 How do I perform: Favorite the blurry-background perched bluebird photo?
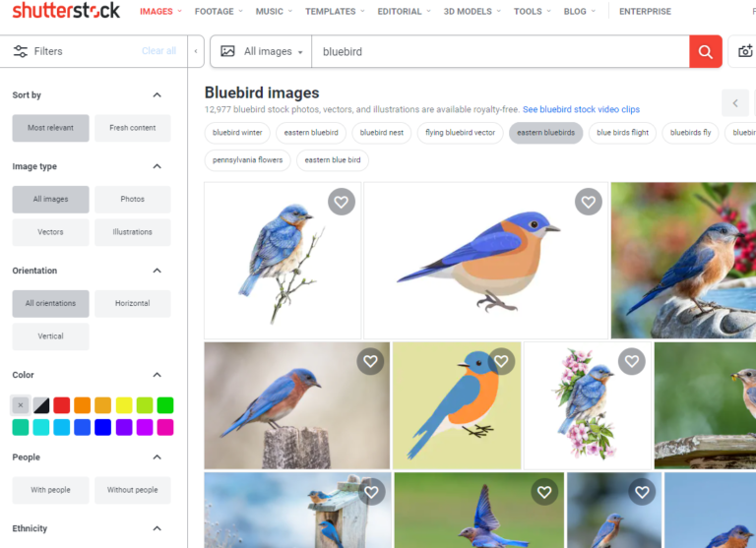pyautogui.click(x=642, y=492)
